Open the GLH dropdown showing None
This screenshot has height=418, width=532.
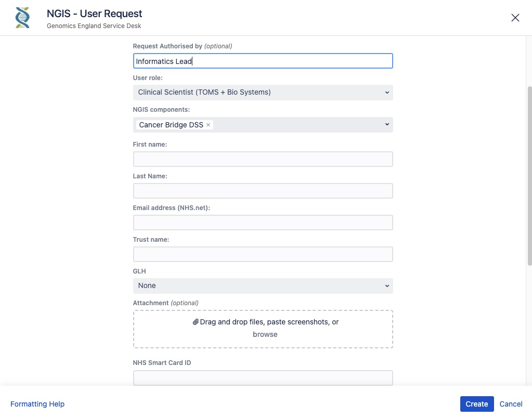click(x=263, y=285)
